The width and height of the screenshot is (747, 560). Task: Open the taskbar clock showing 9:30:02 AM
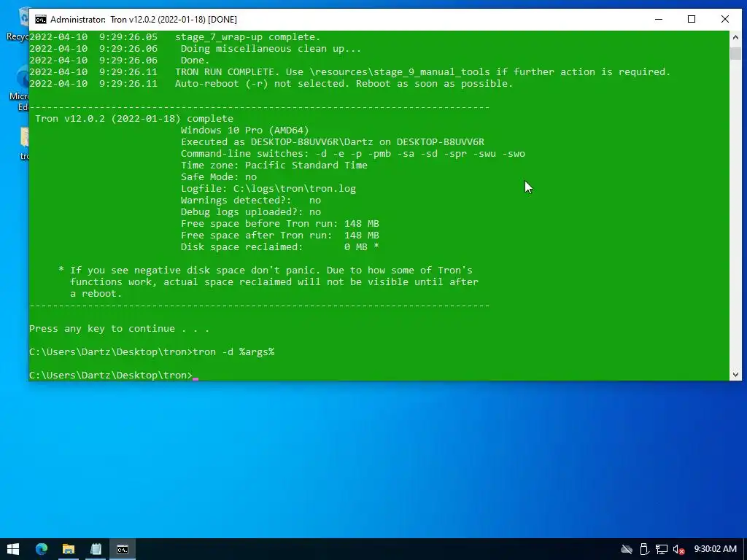point(715,549)
